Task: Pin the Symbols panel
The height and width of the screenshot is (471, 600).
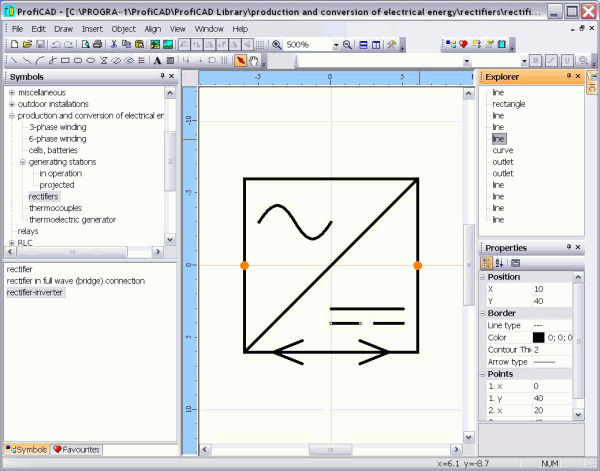Action: [162, 76]
